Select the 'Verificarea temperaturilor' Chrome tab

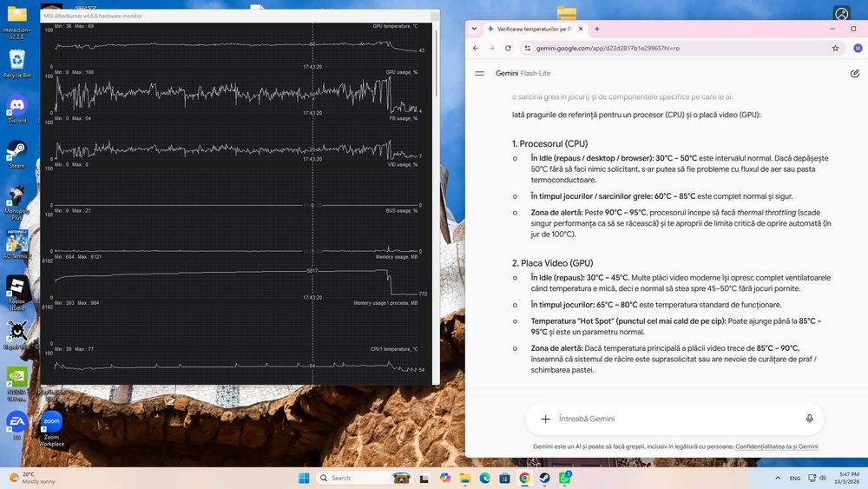tap(534, 29)
